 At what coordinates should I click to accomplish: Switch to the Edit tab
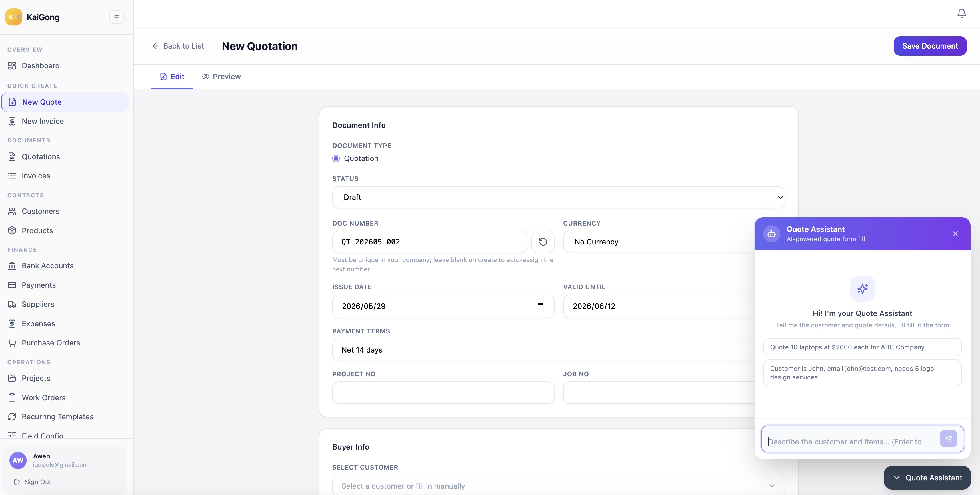(x=172, y=77)
